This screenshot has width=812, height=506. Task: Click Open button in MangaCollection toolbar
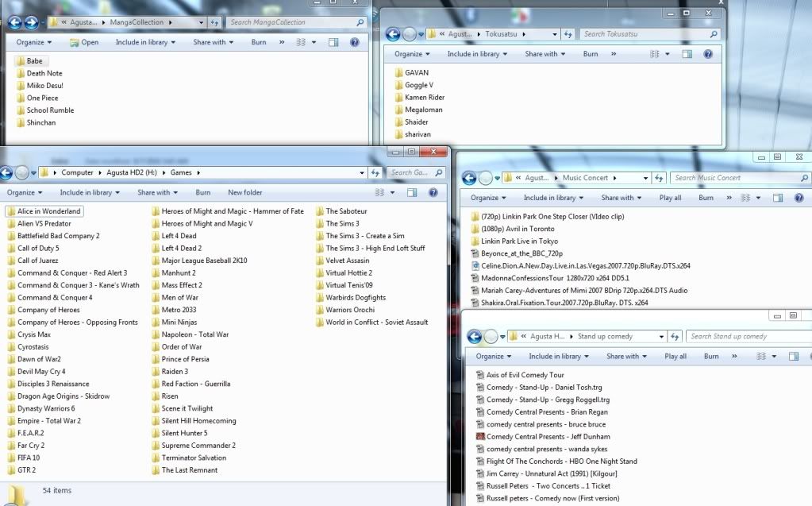[x=84, y=43]
